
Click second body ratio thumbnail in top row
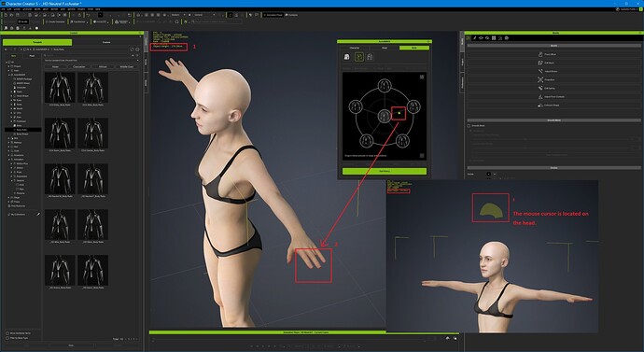point(92,88)
